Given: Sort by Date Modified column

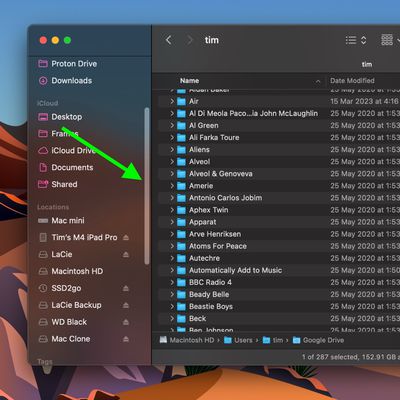Looking at the screenshot, I should (352, 81).
